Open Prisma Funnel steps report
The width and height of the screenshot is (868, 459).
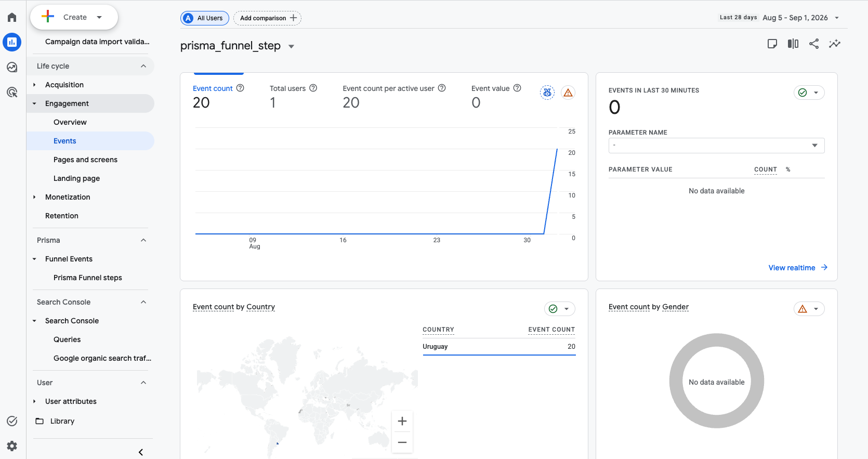[88, 278]
